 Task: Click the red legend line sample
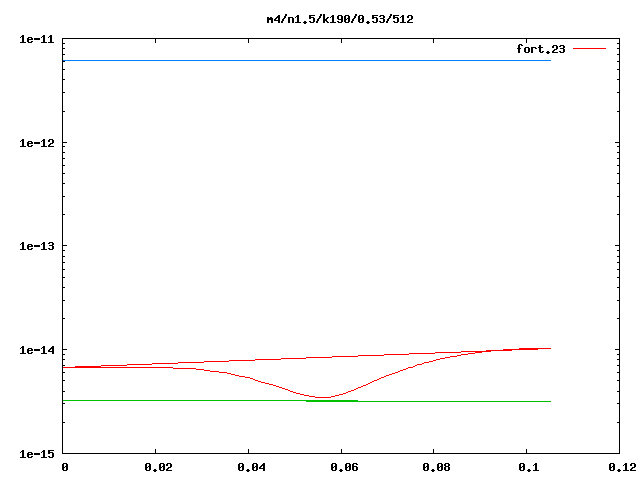pyautogui.click(x=589, y=49)
